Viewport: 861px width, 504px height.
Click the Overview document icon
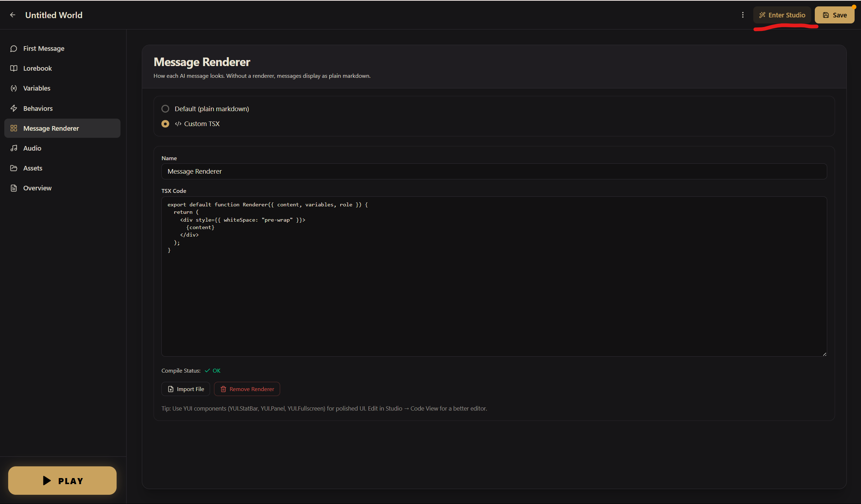pyautogui.click(x=14, y=188)
